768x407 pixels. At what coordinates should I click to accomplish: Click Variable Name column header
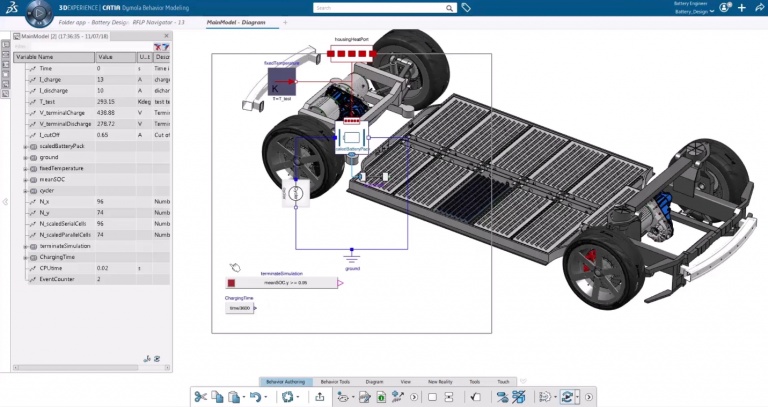tap(54, 57)
